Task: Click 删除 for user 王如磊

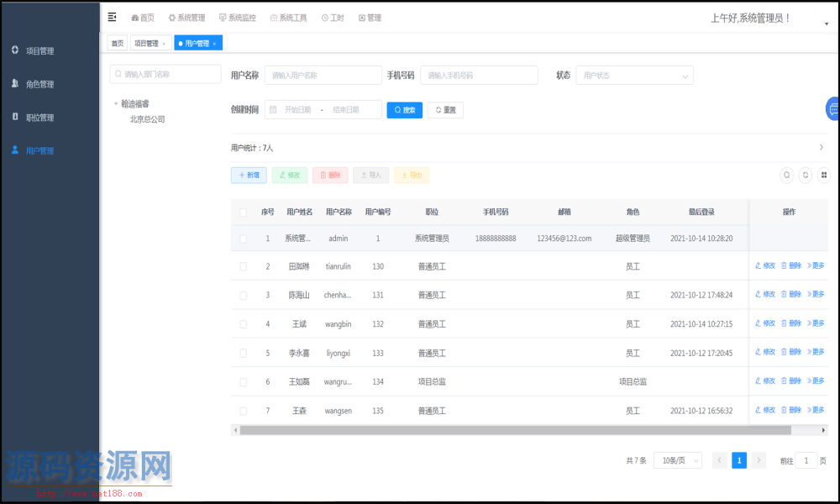Action: pyautogui.click(x=791, y=381)
